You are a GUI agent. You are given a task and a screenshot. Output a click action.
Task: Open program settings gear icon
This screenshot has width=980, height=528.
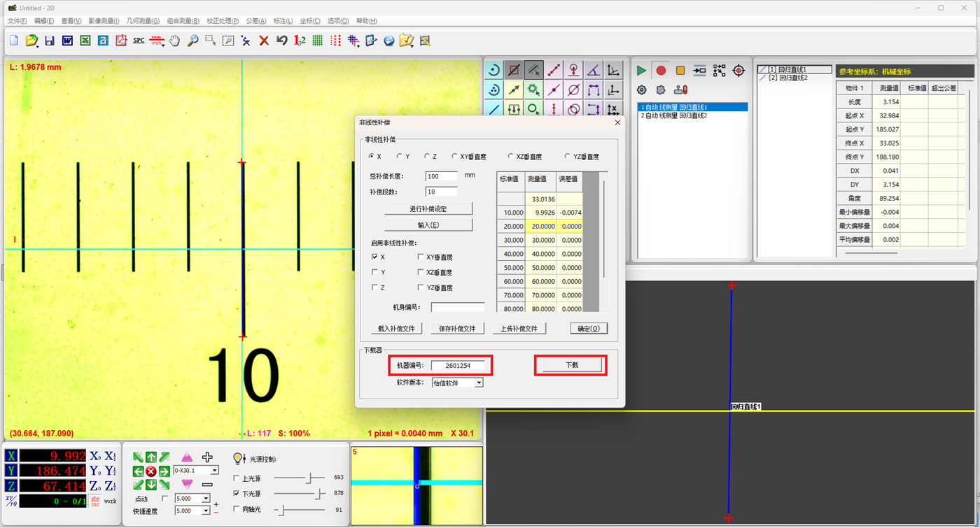(641, 90)
